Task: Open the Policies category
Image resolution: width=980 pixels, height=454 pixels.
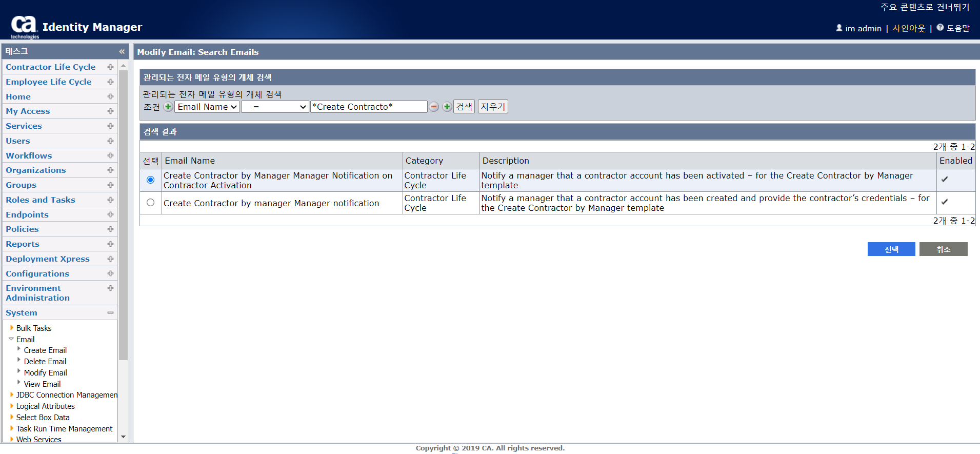Action: [22, 229]
